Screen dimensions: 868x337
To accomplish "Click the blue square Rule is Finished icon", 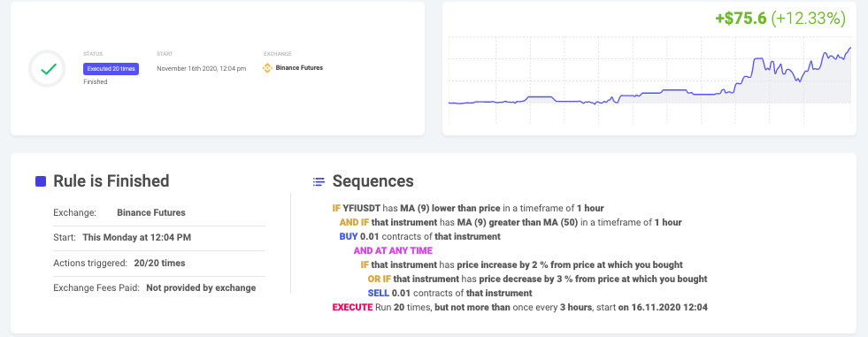I will 41,181.
